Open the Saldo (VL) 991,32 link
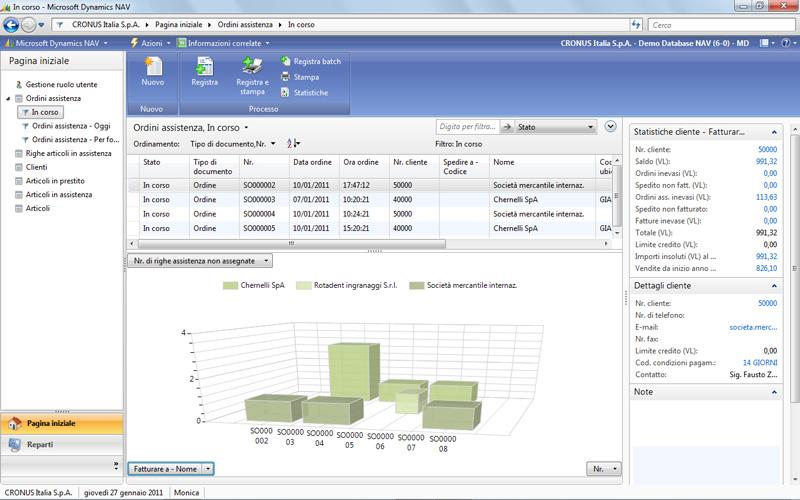Viewport: 800px width, 500px height. (766, 161)
